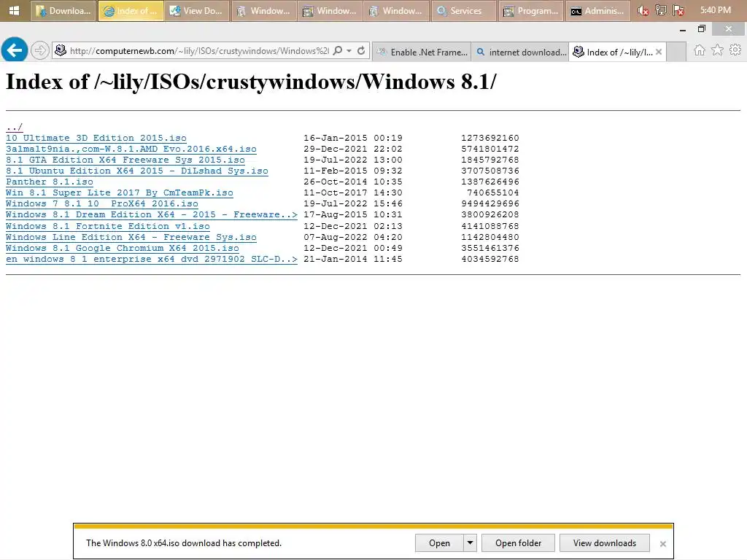
Task: Download Windows 8.1 Google Chromium X64 iso
Action: click(123, 248)
